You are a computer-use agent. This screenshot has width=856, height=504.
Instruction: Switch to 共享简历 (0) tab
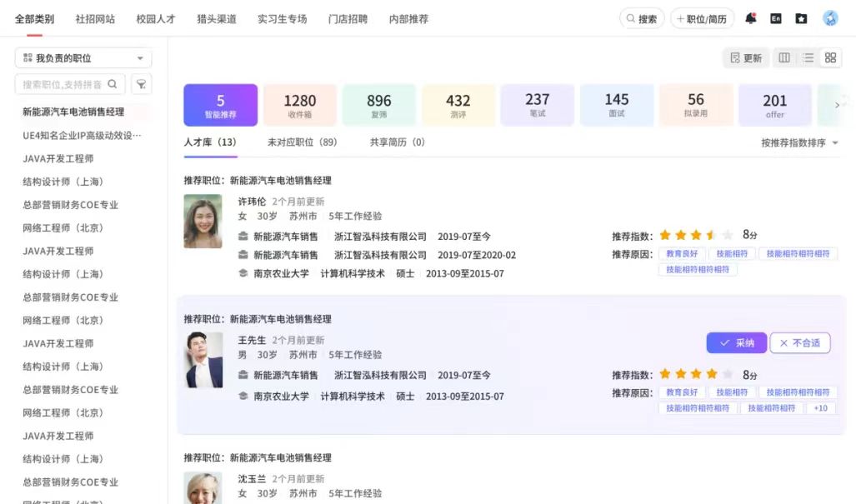click(x=398, y=142)
